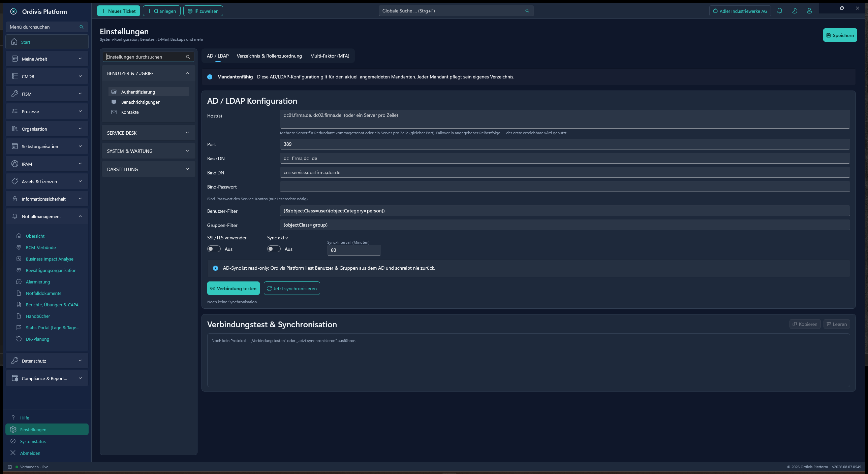Open the user profile icon
The width and height of the screenshot is (868, 474).
tap(809, 11)
